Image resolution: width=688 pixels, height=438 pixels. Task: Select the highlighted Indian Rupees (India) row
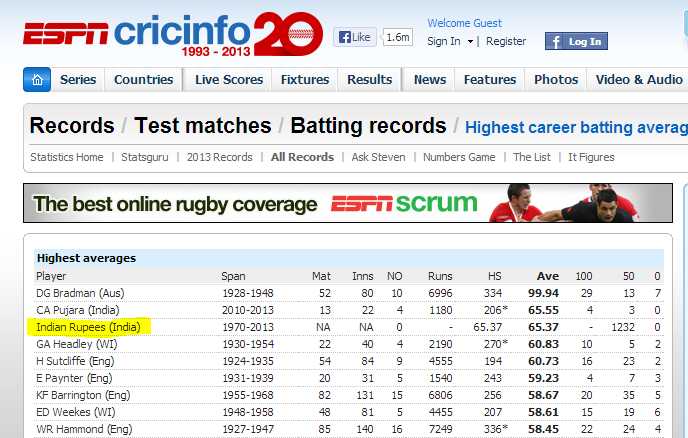pos(89,327)
